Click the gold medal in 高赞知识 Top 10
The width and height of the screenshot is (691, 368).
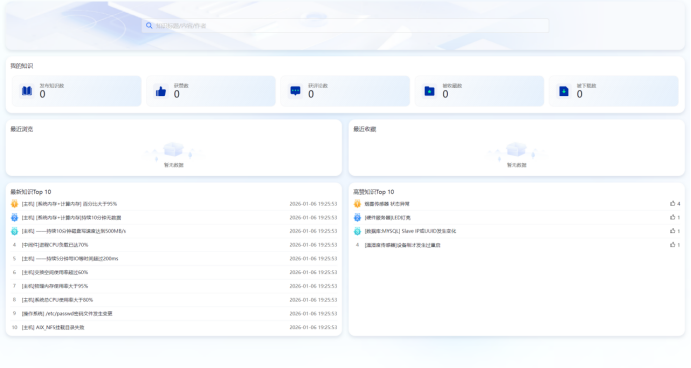pos(357,204)
